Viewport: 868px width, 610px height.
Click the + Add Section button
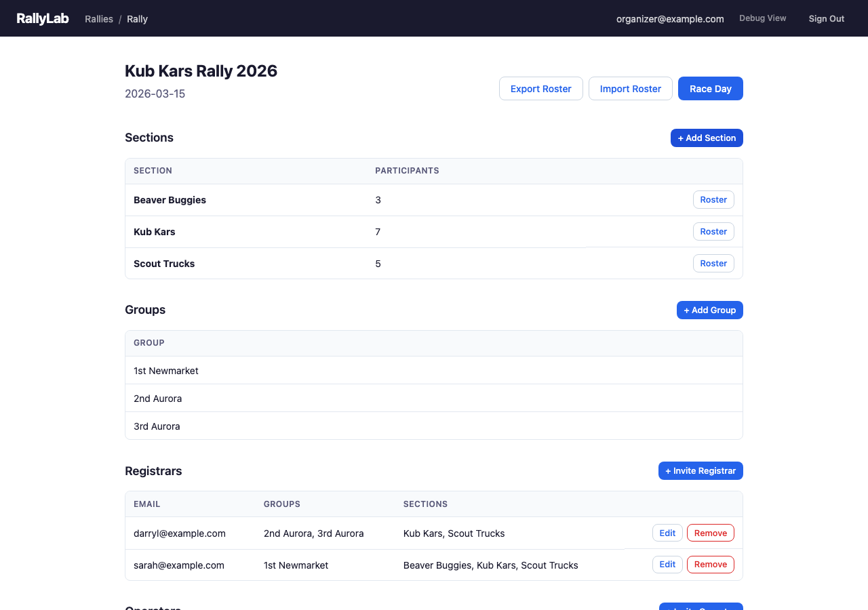coord(707,138)
